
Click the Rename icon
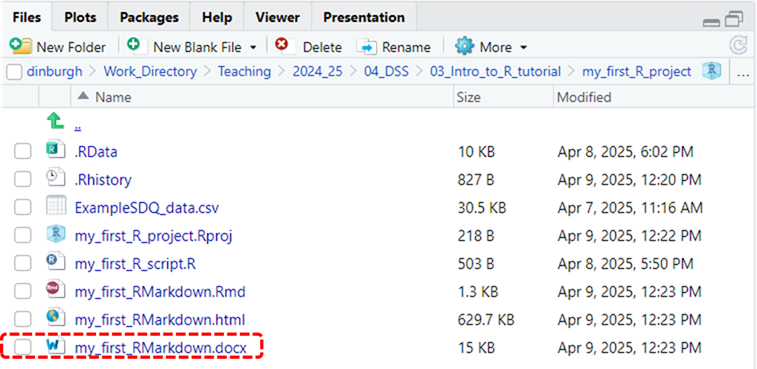click(x=366, y=47)
